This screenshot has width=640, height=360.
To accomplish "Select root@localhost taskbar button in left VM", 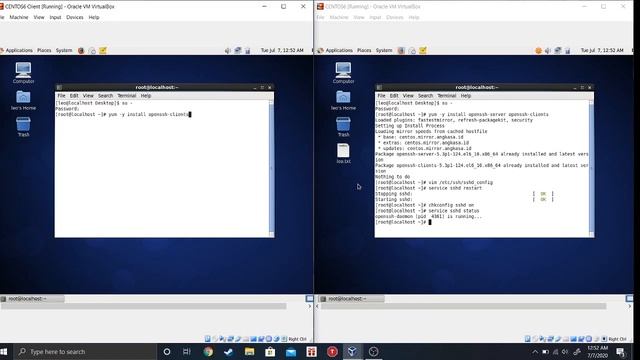I will (x=32, y=299).
